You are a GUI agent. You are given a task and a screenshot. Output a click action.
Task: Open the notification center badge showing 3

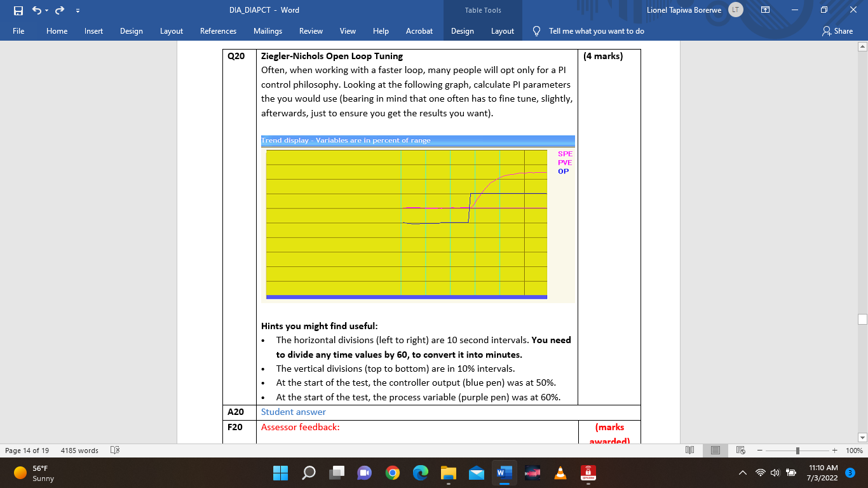coord(850,473)
